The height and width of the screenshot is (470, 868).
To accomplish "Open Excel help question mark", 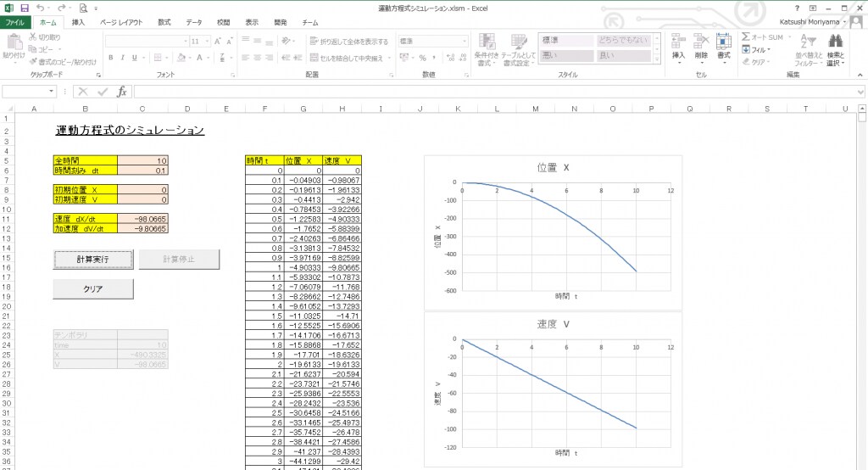I will pos(797,8).
